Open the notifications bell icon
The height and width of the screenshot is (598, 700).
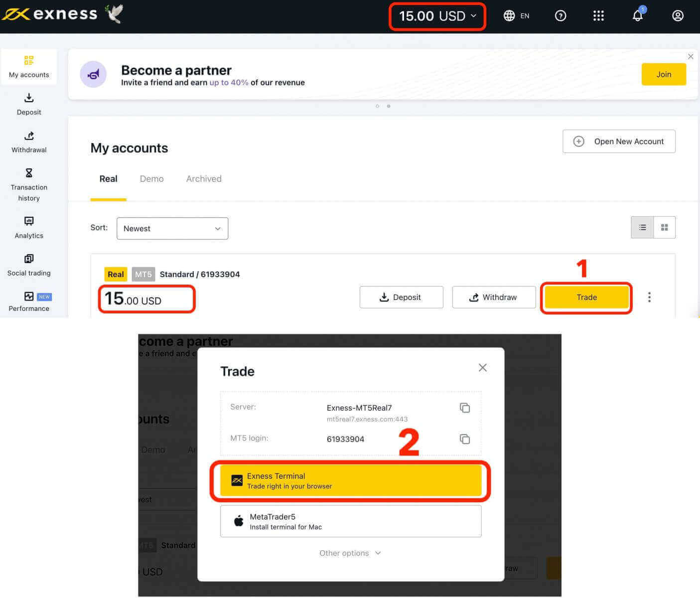pos(638,16)
